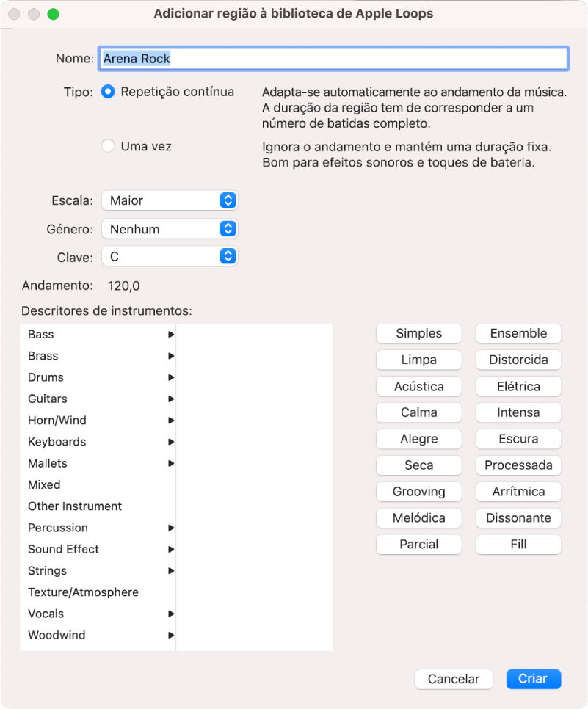This screenshot has height=709, width=588.
Task: Click "Cancelar" to dismiss the dialog
Action: click(x=453, y=679)
